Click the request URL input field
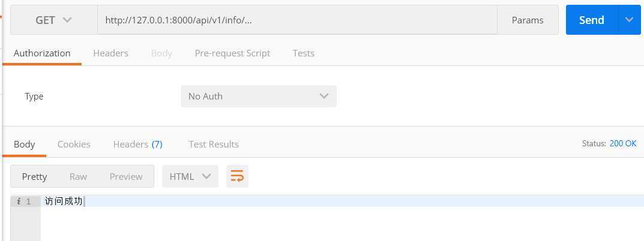This screenshot has width=644, height=241. [297, 20]
